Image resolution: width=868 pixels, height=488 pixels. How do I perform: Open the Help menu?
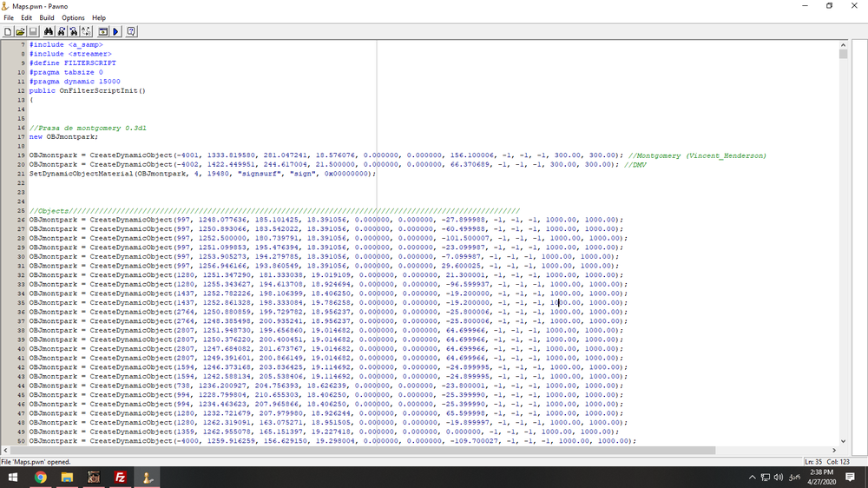(99, 17)
